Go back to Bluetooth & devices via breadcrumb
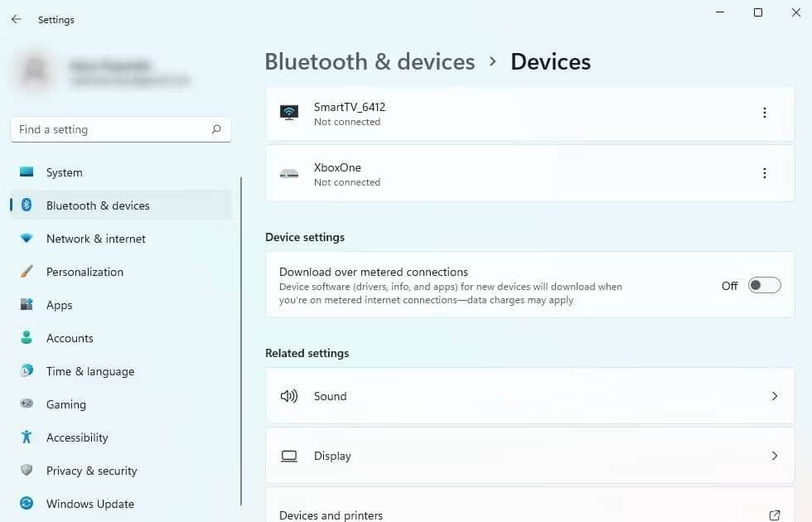 click(370, 61)
